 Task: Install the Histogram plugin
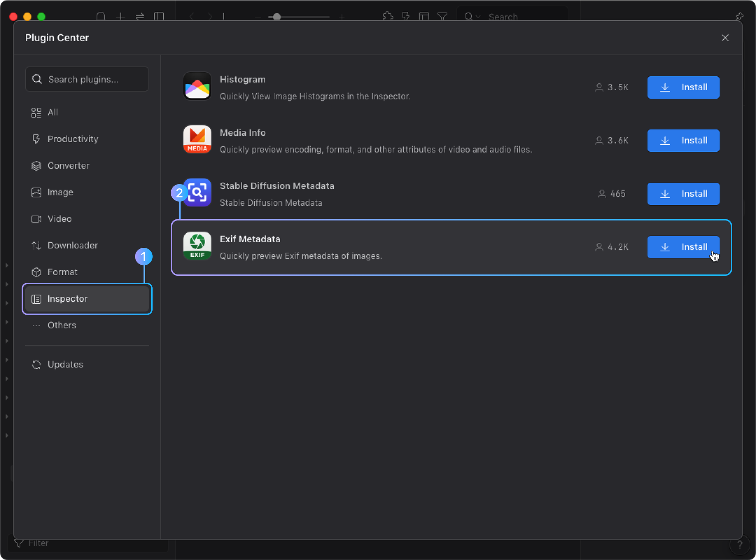tap(684, 87)
